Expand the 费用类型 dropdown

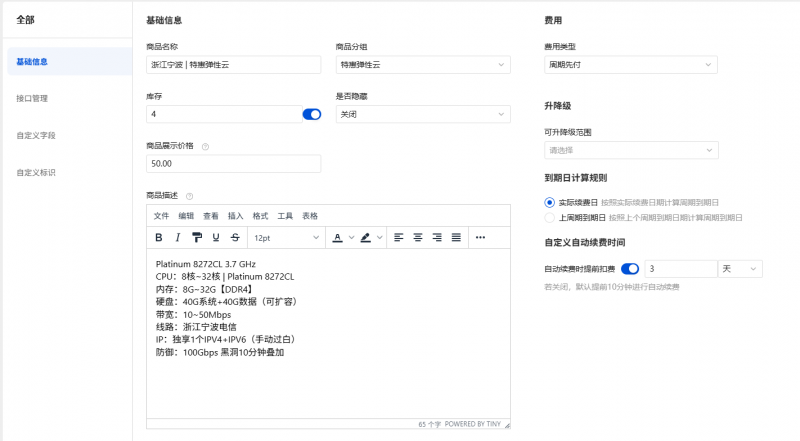click(x=630, y=65)
